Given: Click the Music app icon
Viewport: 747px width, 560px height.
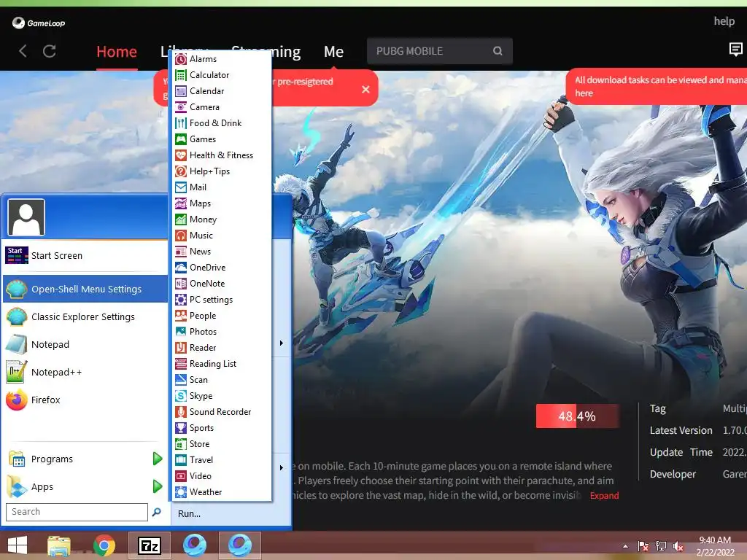Looking at the screenshot, I should pos(181,236).
